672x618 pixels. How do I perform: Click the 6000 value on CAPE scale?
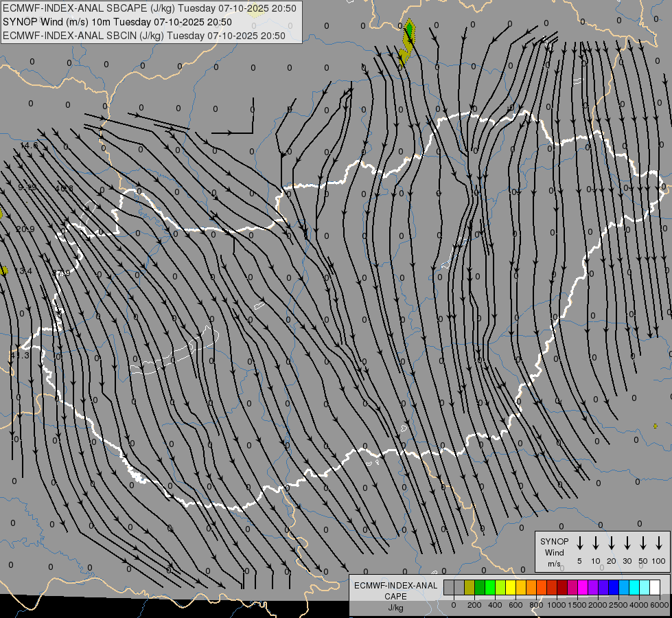[x=660, y=605]
